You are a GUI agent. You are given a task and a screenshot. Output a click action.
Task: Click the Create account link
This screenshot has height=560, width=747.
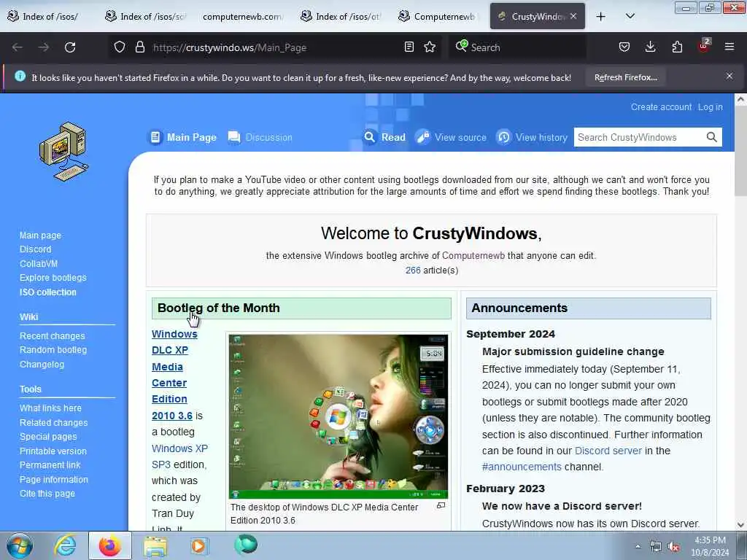tap(661, 107)
